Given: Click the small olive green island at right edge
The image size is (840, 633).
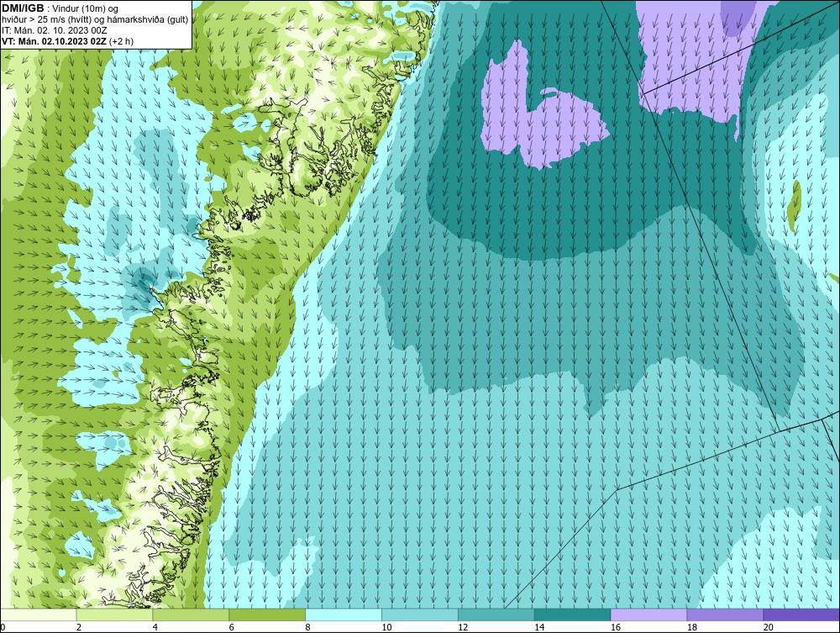Looking at the screenshot, I should (796, 205).
